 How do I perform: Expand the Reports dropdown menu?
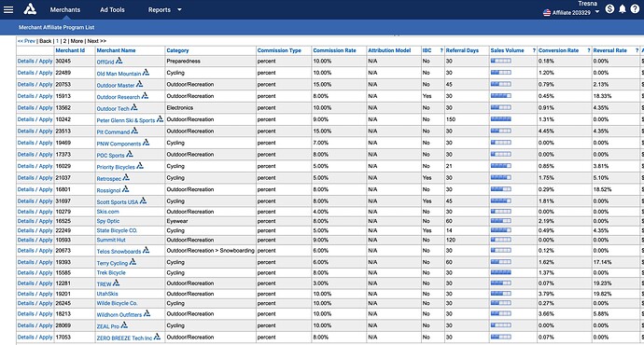tap(165, 10)
